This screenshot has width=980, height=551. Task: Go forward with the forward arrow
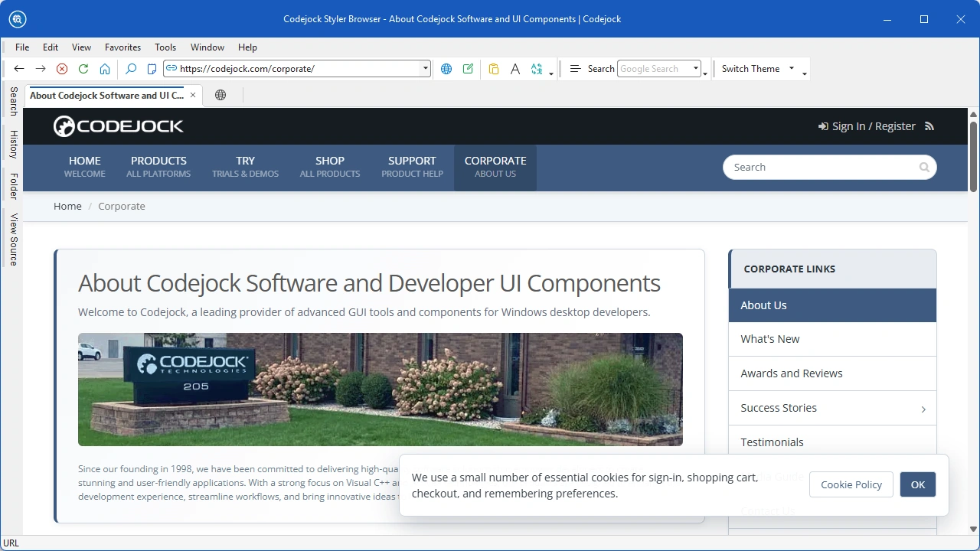click(41, 69)
